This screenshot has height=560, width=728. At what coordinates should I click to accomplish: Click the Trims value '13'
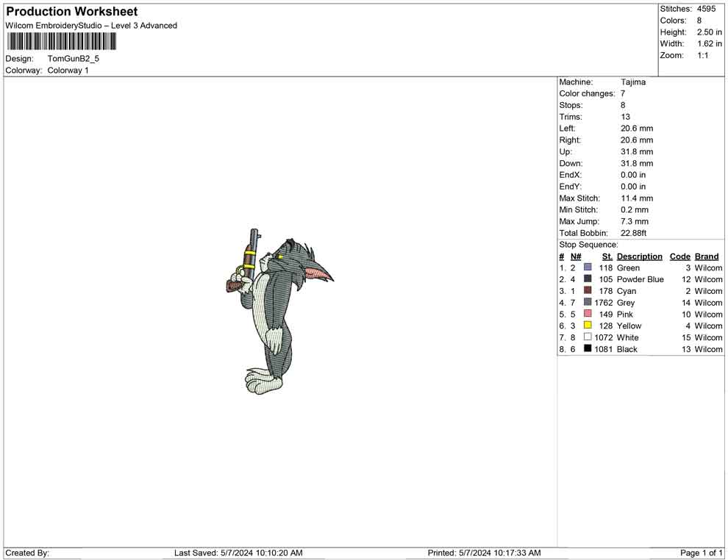click(625, 117)
